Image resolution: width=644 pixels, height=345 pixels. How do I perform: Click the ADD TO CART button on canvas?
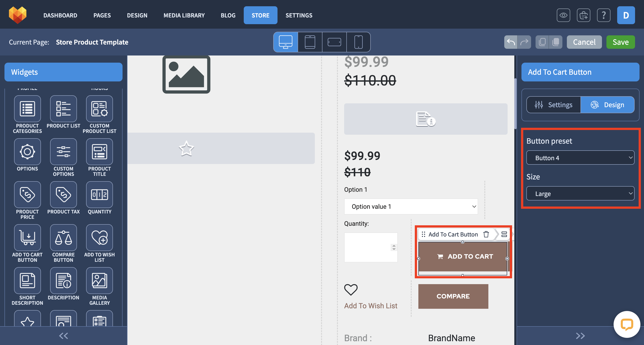[x=462, y=256]
